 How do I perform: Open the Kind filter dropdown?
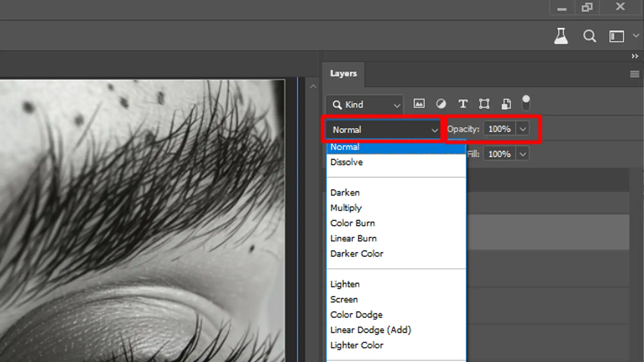tap(364, 105)
